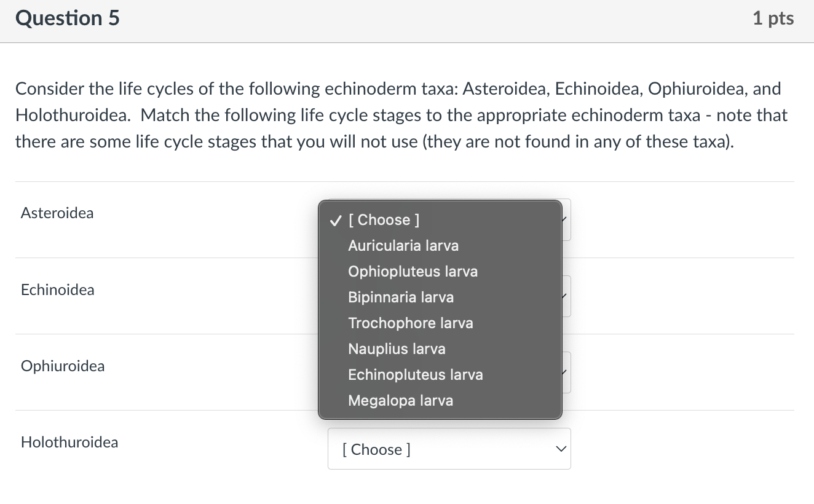Select Megalopa larva option
The height and width of the screenshot is (504, 814).
tap(401, 400)
